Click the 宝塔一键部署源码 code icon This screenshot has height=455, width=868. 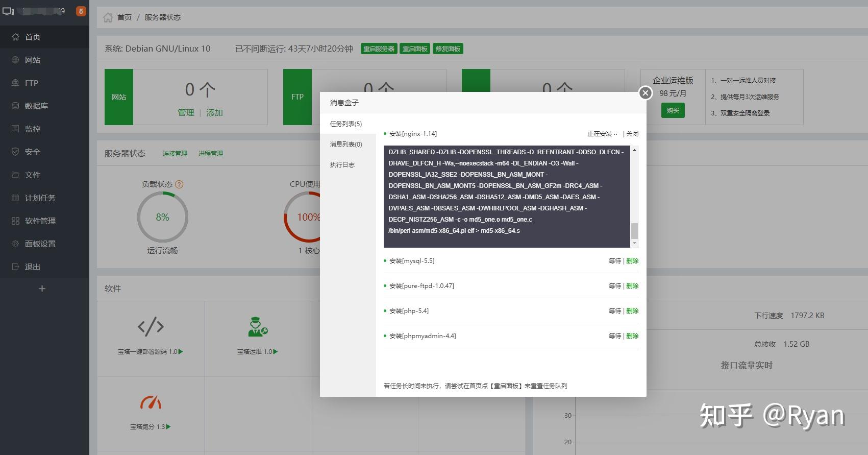click(x=151, y=326)
